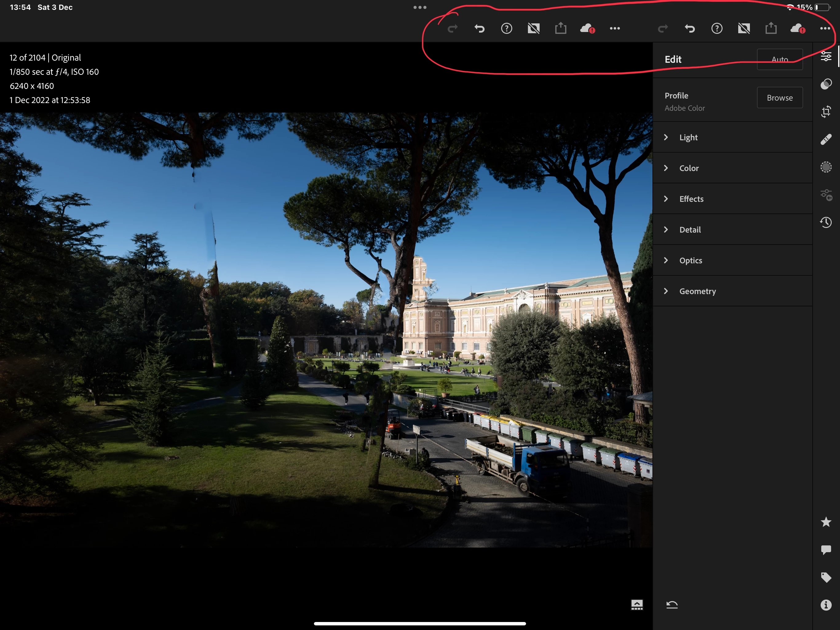Browse color profiles
This screenshot has width=840, height=630.
pos(780,98)
